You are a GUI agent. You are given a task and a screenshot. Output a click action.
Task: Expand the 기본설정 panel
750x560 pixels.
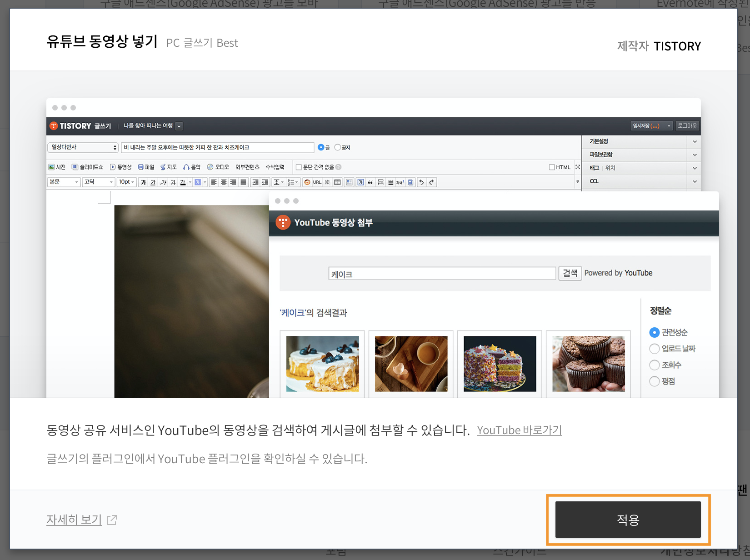point(641,141)
